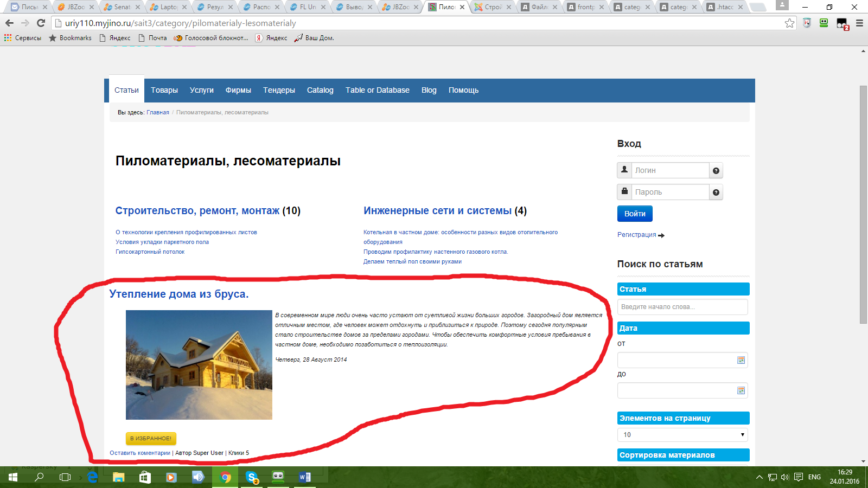Open the Тендеры menu item
Screen dimensions: 868x488
279,90
